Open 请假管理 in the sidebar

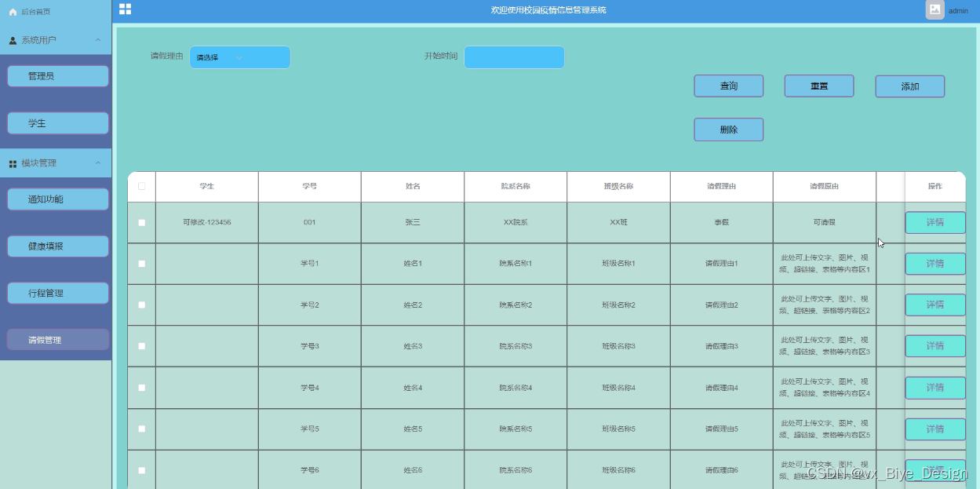click(58, 340)
